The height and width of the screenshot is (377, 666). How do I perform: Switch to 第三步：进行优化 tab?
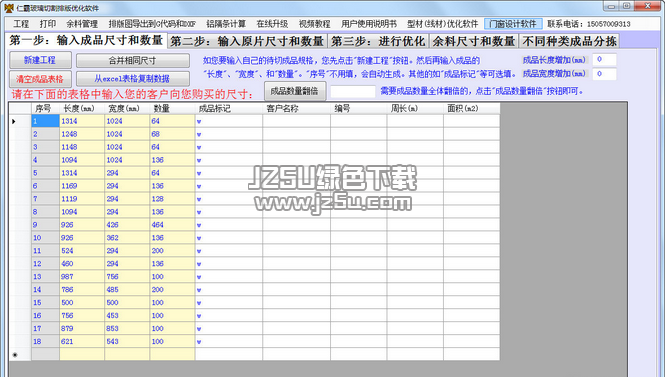pyautogui.click(x=378, y=41)
